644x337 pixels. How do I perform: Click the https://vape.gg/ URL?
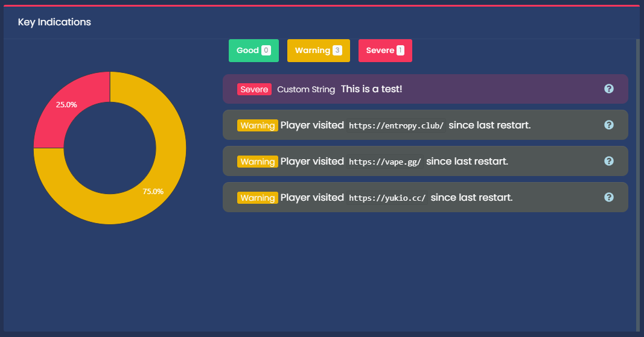pos(385,162)
